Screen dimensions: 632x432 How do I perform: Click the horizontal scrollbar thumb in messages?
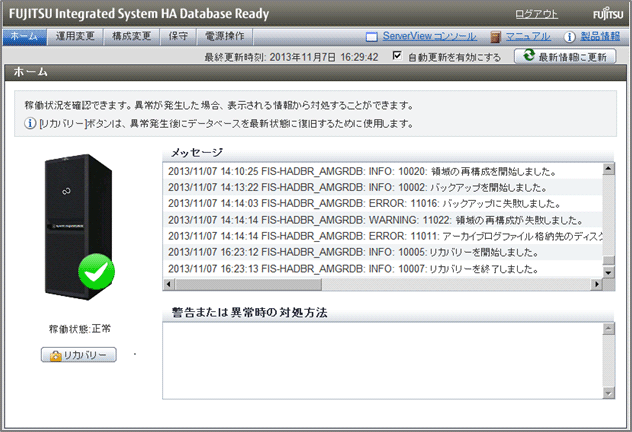pyautogui.click(x=248, y=285)
